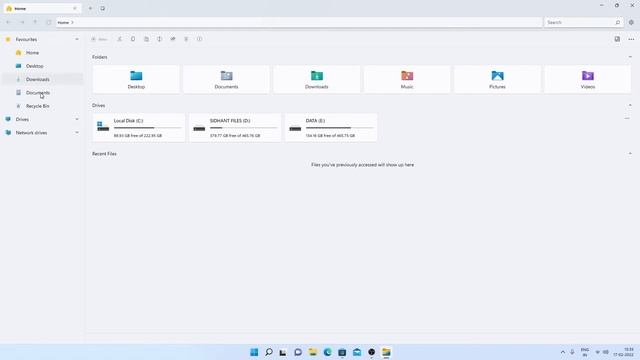The width and height of the screenshot is (640, 360).
Task: Open Microsoft Store from taskbar
Action: (x=342, y=352)
